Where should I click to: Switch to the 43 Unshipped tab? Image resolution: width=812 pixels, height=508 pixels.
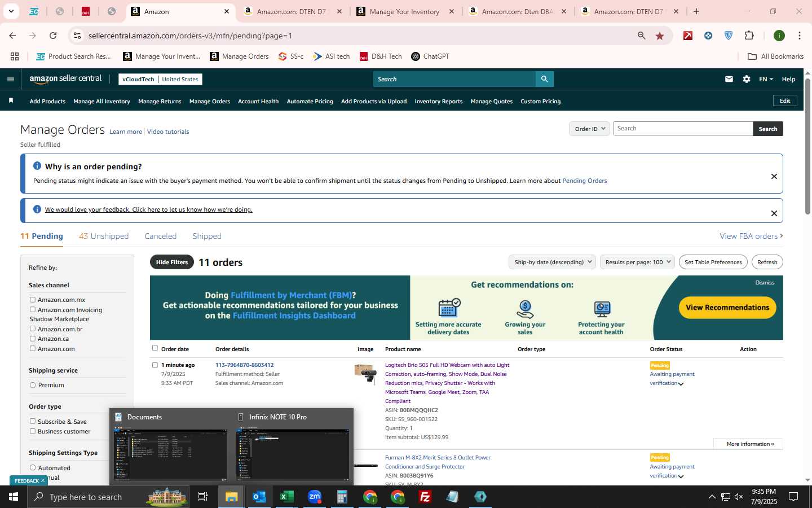(104, 236)
